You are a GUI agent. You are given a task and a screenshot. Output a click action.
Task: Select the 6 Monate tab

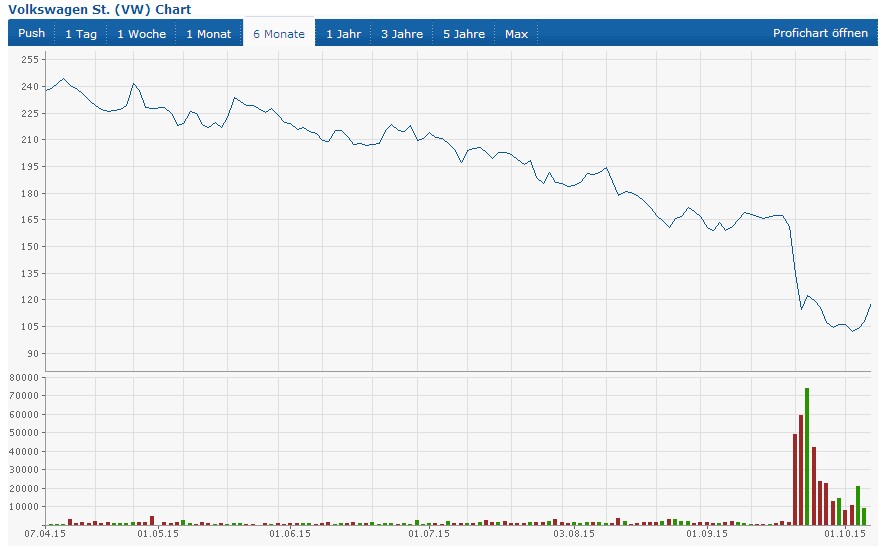tap(279, 34)
